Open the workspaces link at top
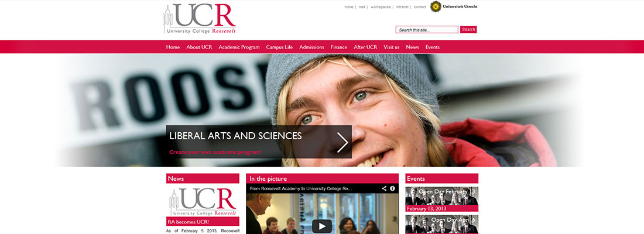The height and width of the screenshot is (234, 644). coord(381,7)
